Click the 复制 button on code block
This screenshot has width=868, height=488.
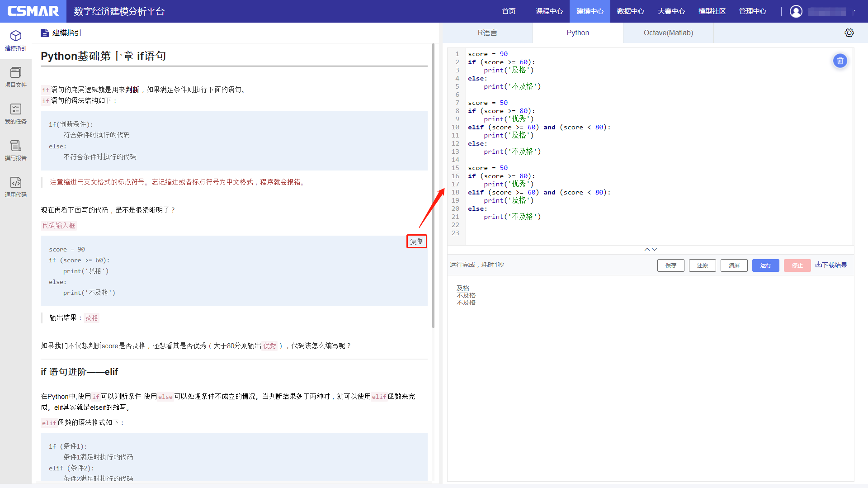point(416,242)
